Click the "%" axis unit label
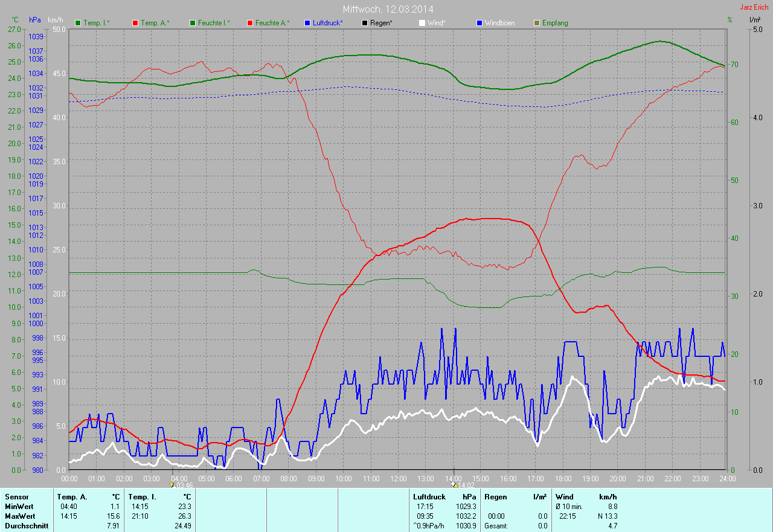The image size is (773, 532). pyautogui.click(x=730, y=19)
